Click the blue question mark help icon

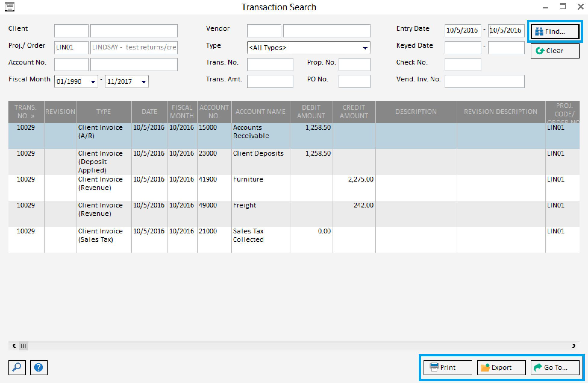coord(39,367)
